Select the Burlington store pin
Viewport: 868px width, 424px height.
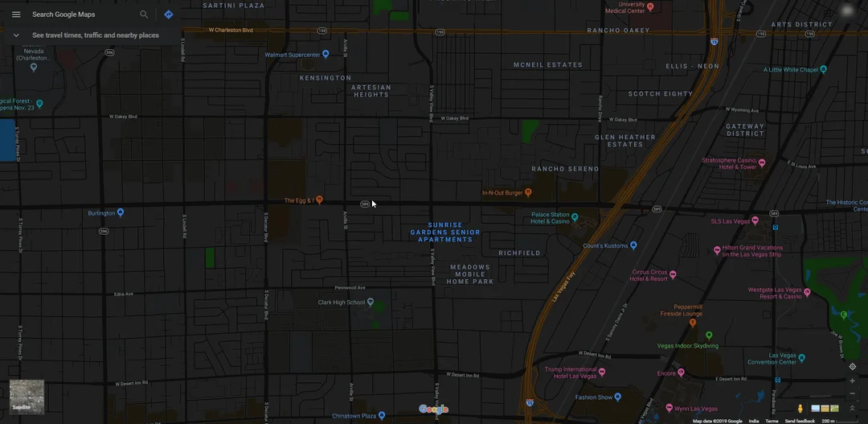[x=121, y=212]
